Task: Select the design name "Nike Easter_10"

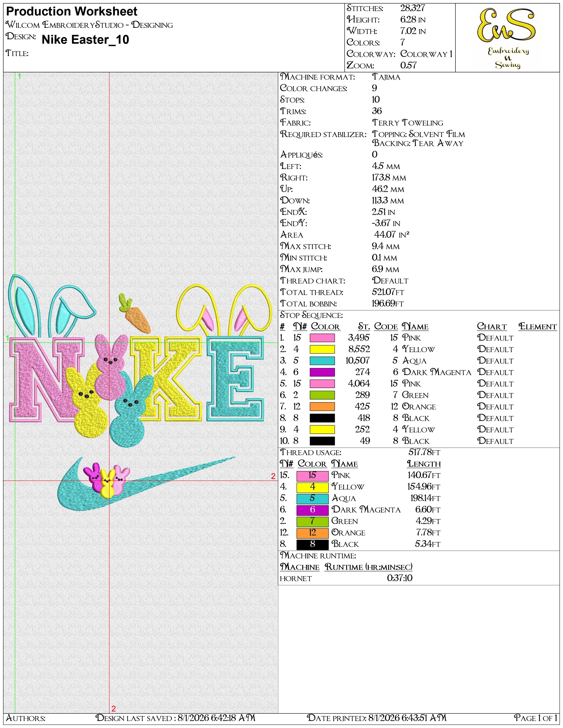Action: [x=85, y=40]
